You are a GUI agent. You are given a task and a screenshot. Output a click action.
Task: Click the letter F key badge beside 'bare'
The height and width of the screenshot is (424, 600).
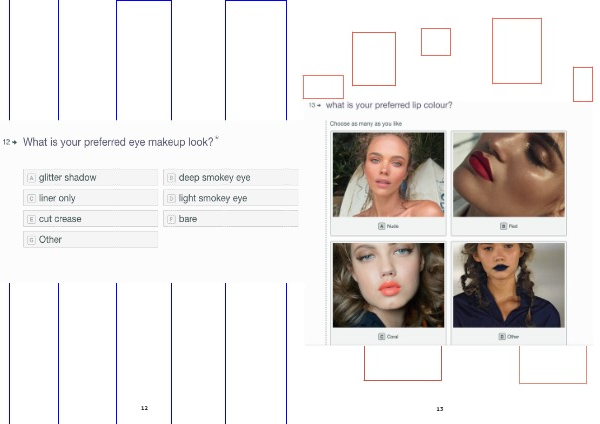pyautogui.click(x=171, y=219)
